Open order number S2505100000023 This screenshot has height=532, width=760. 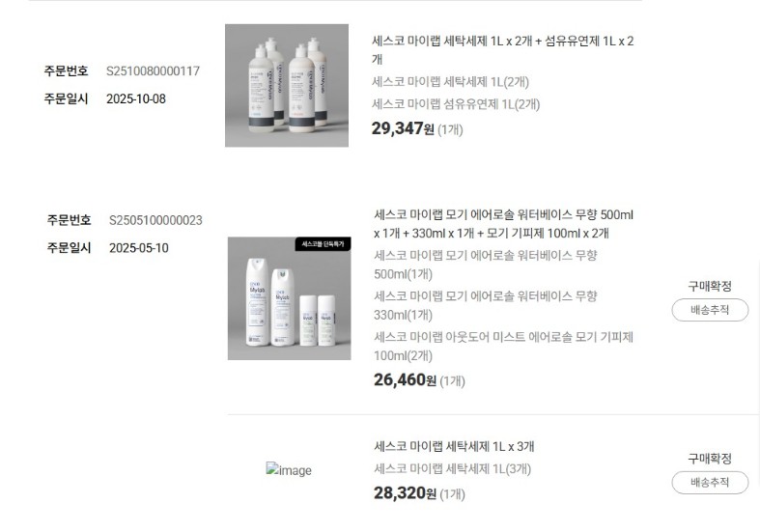click(x=155, y=220)
